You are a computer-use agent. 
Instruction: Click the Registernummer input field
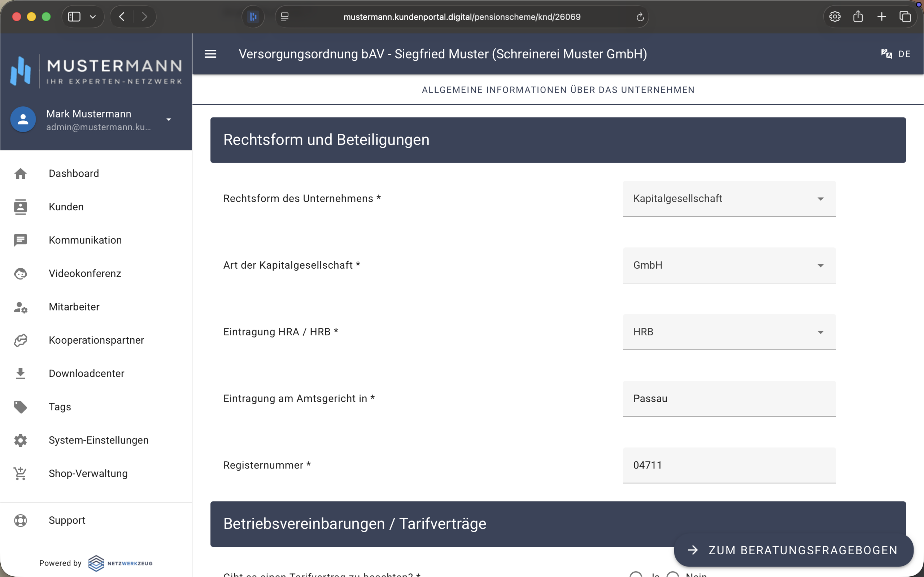(729, 465)
